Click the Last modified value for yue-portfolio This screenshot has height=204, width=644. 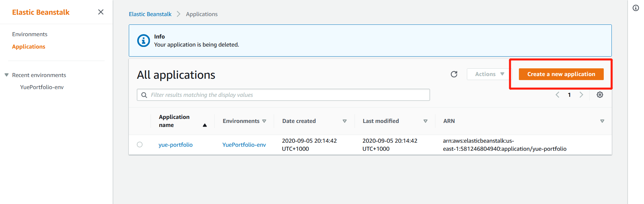[x=390, y=145]
